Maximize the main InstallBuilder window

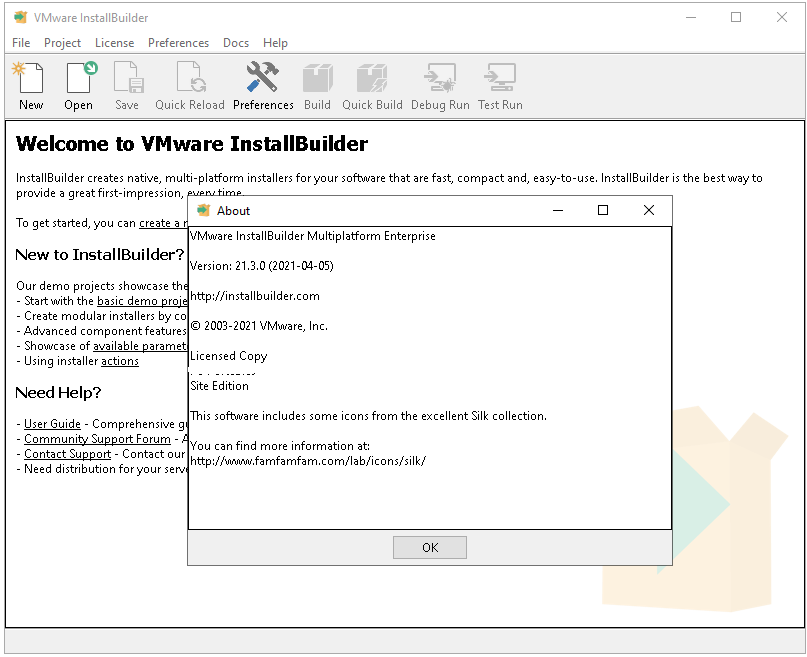coord(736,17)
